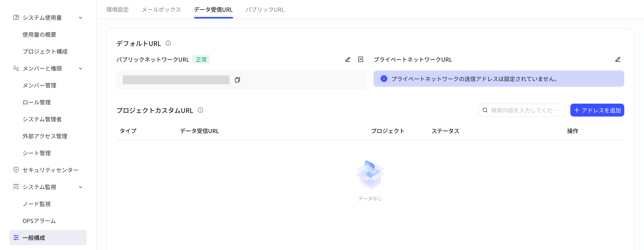Click the 正常 status badge

click(201, 59)
